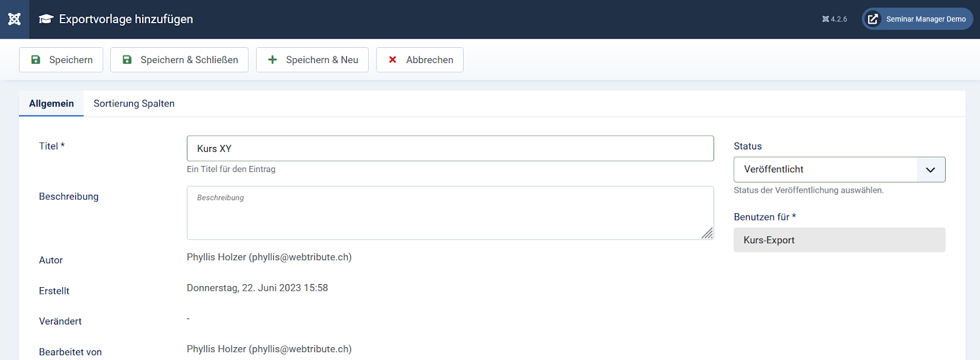Screen dimensions: 980x360
Task: Click the Benutzen für label
Action: click(765, 217)
